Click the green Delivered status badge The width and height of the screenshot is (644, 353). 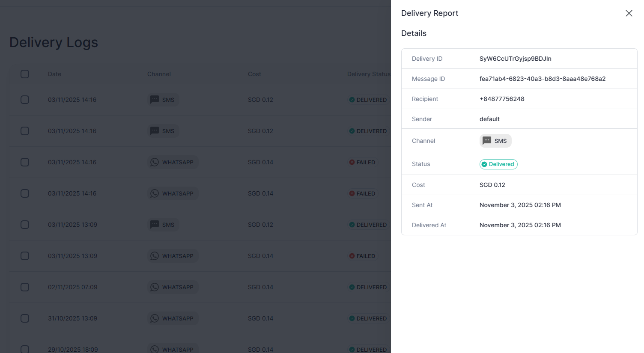tap(498, 164)
